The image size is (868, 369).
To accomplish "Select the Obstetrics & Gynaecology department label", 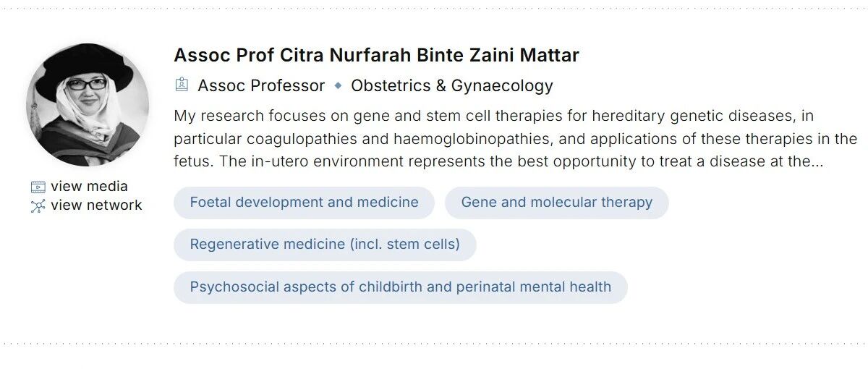I will coord(451,85).
